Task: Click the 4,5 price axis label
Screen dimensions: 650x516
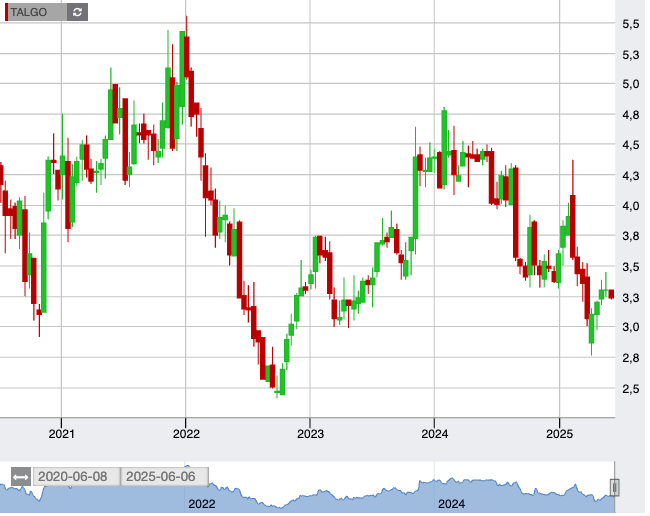Action: point(631,145)
